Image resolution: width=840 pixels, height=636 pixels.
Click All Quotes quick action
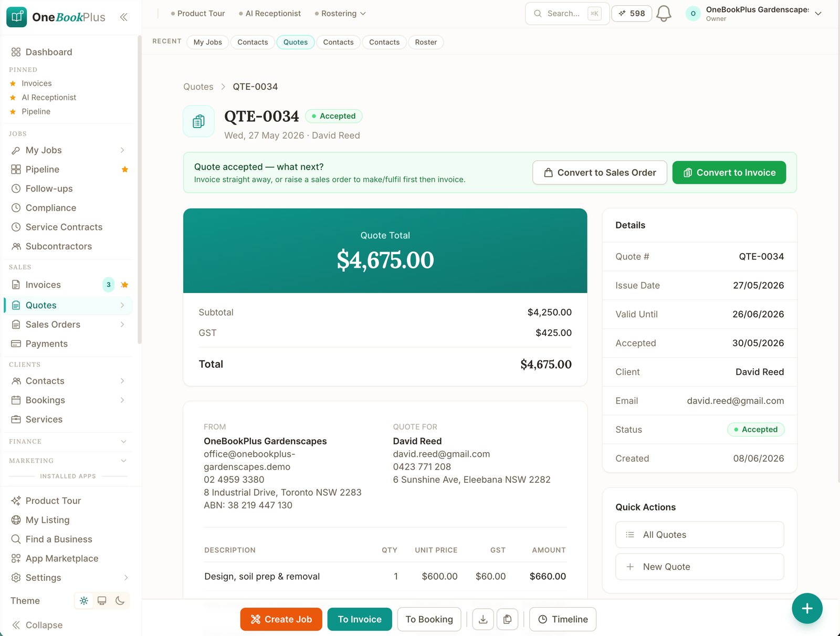click(x=699, y=535)
